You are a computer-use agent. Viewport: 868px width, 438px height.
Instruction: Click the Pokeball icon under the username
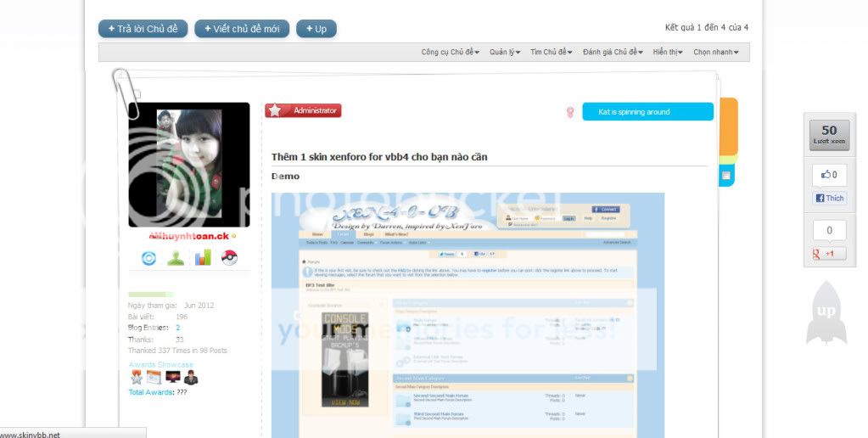[x=228, y=258]
